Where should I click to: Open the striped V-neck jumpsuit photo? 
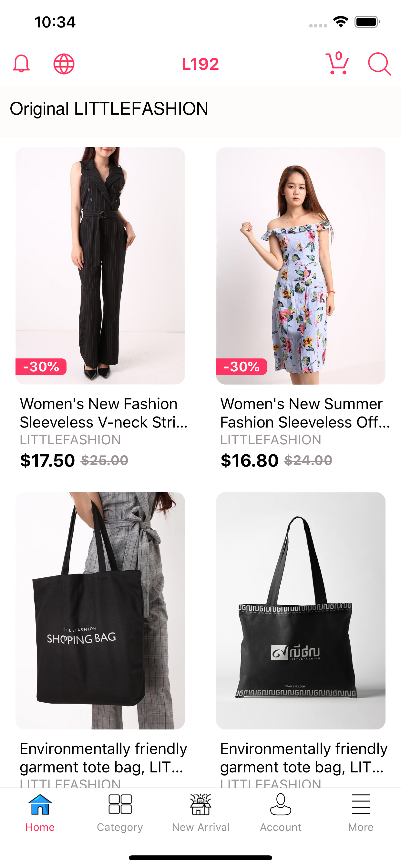click(x=100, y=265)
